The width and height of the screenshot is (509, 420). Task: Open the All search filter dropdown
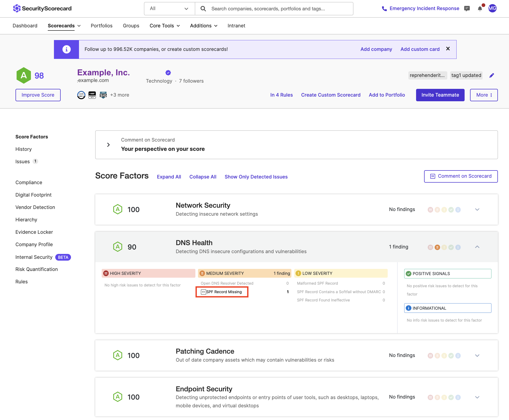[169, 9]
